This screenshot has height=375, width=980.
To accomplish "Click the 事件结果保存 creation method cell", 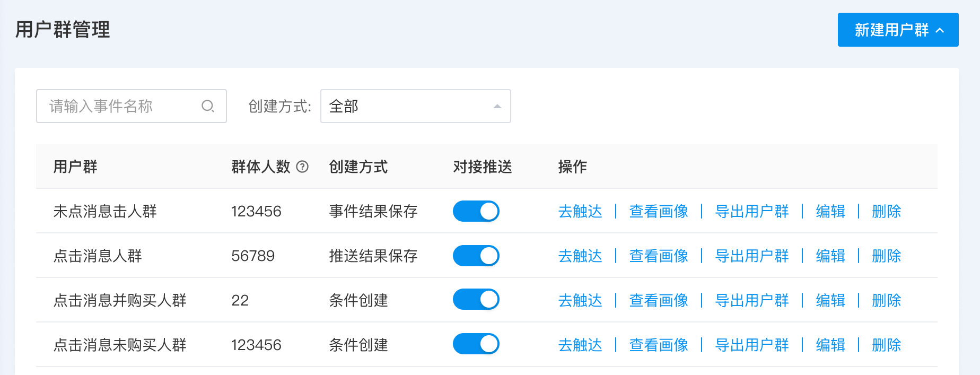I will pos(373,211).
